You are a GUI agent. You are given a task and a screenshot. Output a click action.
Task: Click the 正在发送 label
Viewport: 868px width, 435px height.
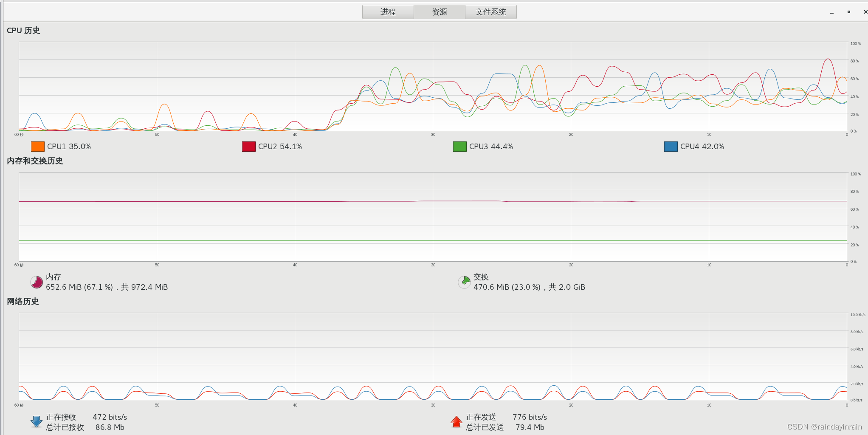tap(481, 417)
